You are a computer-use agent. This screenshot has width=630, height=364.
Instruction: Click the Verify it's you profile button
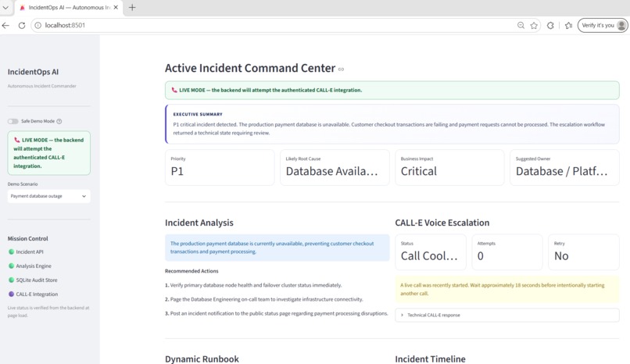tap(603, 25)
